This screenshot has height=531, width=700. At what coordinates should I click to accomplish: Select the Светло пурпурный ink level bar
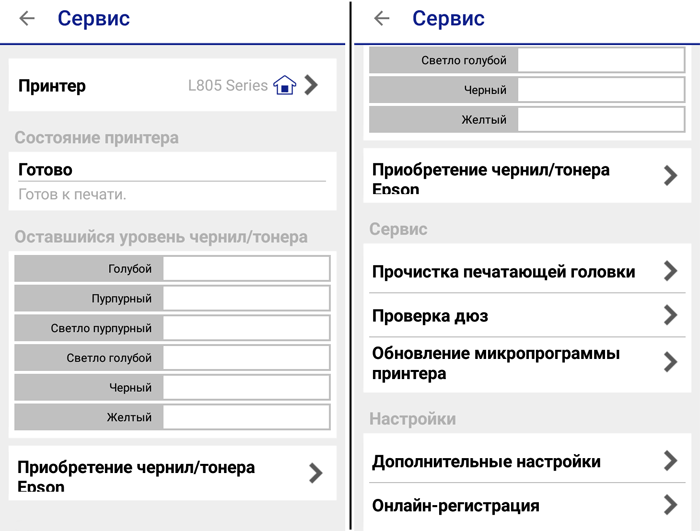point(246,328)
